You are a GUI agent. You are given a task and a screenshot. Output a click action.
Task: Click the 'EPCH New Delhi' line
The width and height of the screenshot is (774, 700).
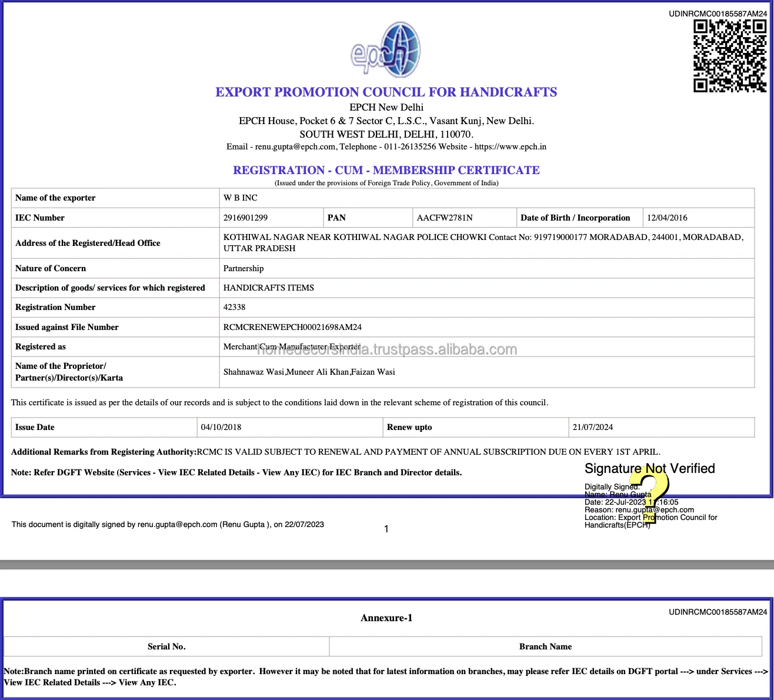[386, 107]
